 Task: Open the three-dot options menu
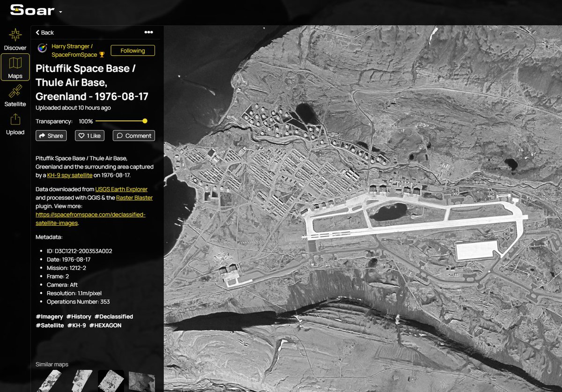click(148, 32)
